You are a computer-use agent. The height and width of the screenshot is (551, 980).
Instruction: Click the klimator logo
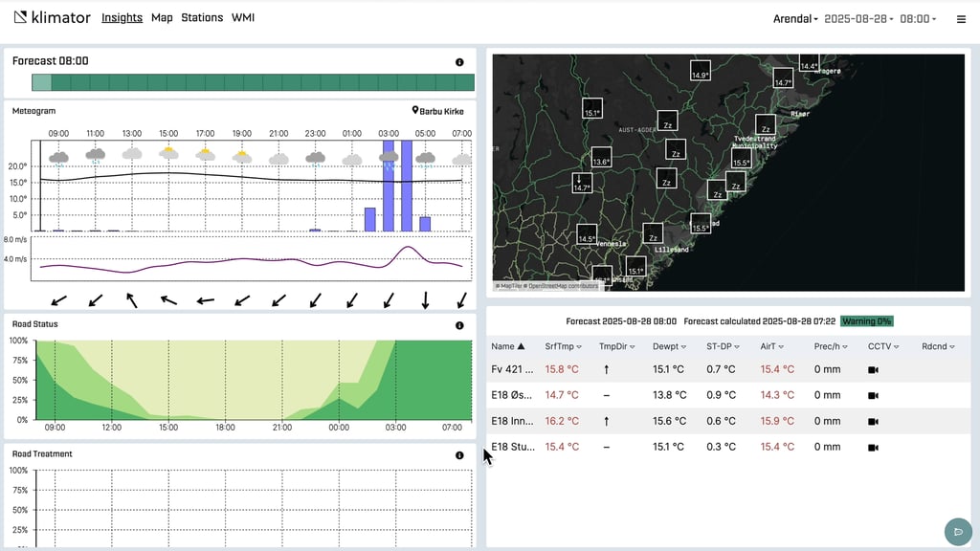pyautogui.click(x=51, y=18)
